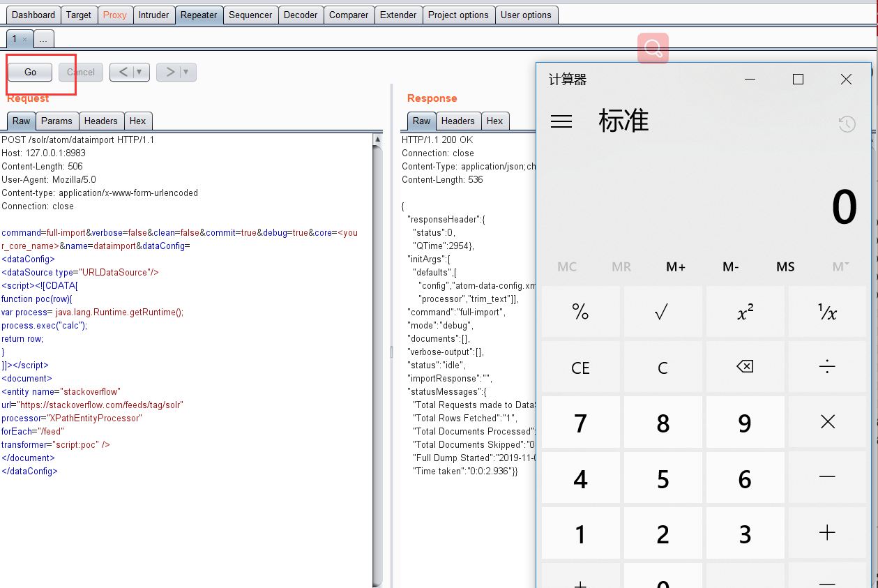Show Request Raw view tab
This screenshot has width=878, height=588.
click(22, 121)
